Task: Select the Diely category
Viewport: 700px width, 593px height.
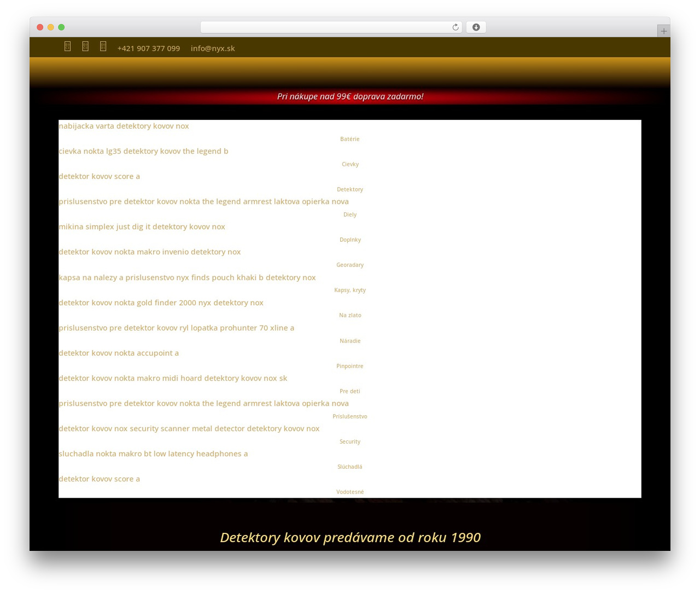Action: pyautogui.click(x=350, y=214)
